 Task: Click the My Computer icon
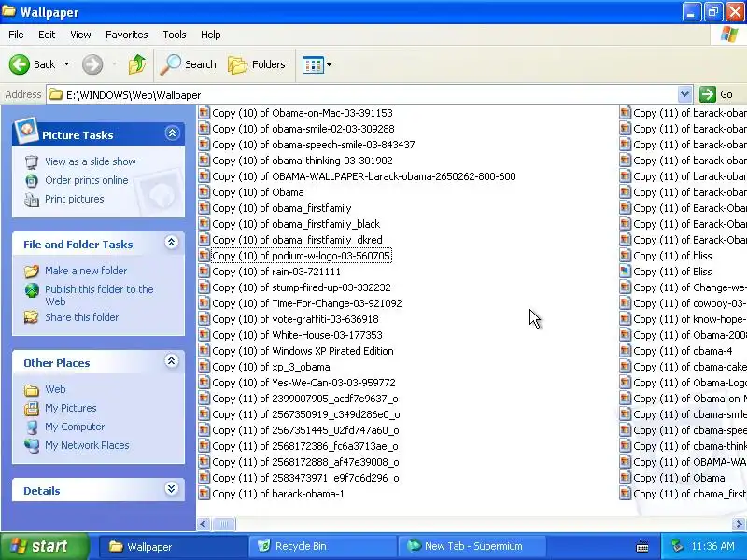32,427
